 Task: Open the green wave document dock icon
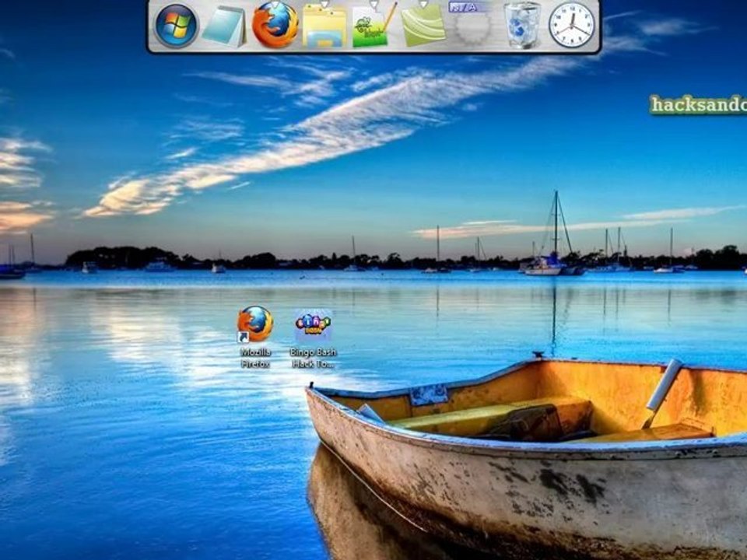423,26
